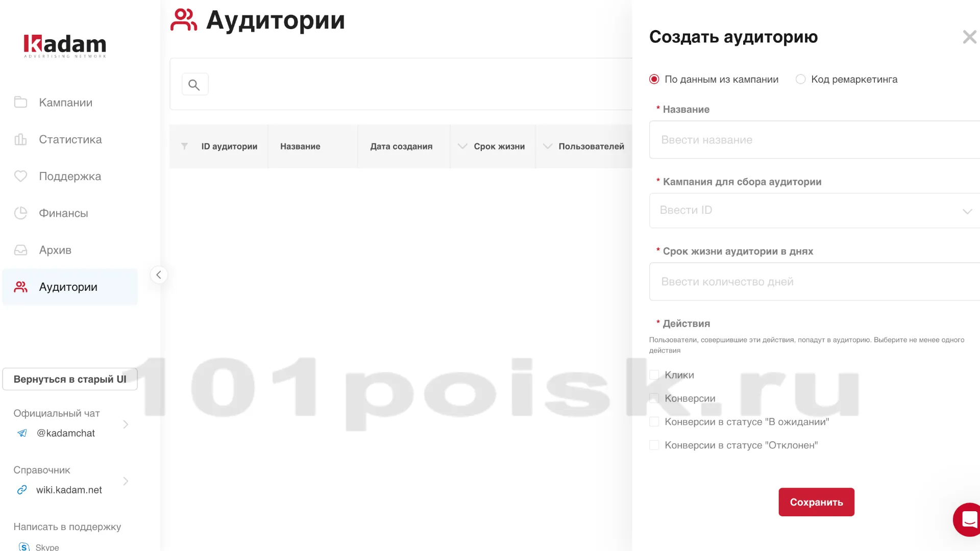Open the Кампании section icon

pos(20,102)
